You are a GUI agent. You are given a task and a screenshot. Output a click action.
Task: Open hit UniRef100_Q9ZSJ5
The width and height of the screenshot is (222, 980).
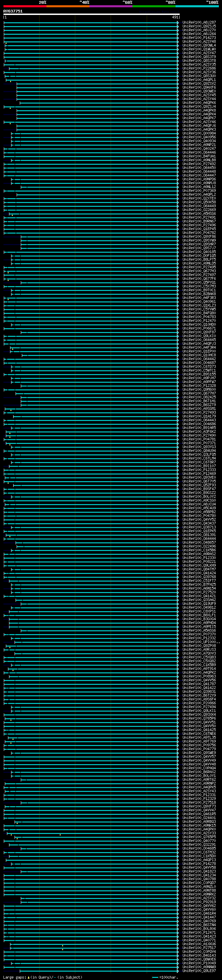(x=199, y=26)
